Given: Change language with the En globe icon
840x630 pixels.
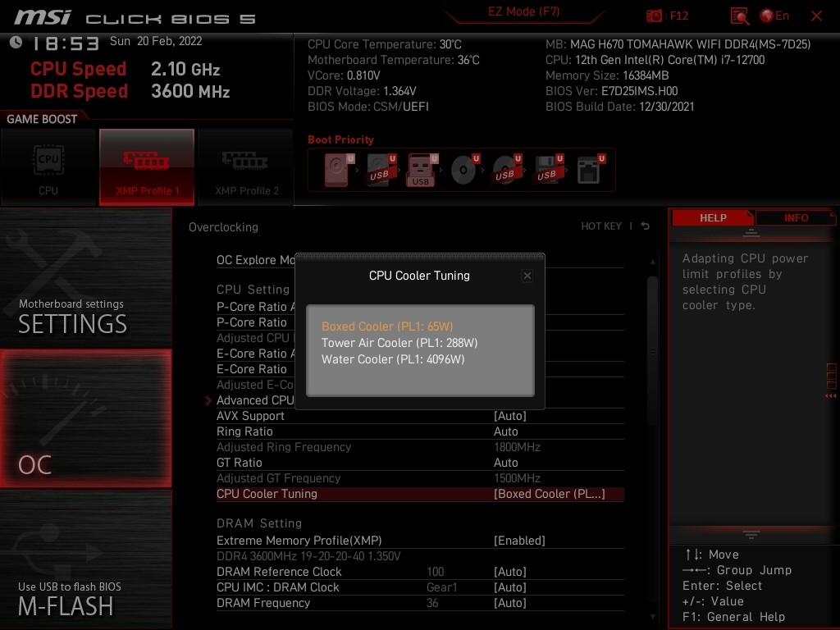Looking at the screenshot, I should (774, 16).
